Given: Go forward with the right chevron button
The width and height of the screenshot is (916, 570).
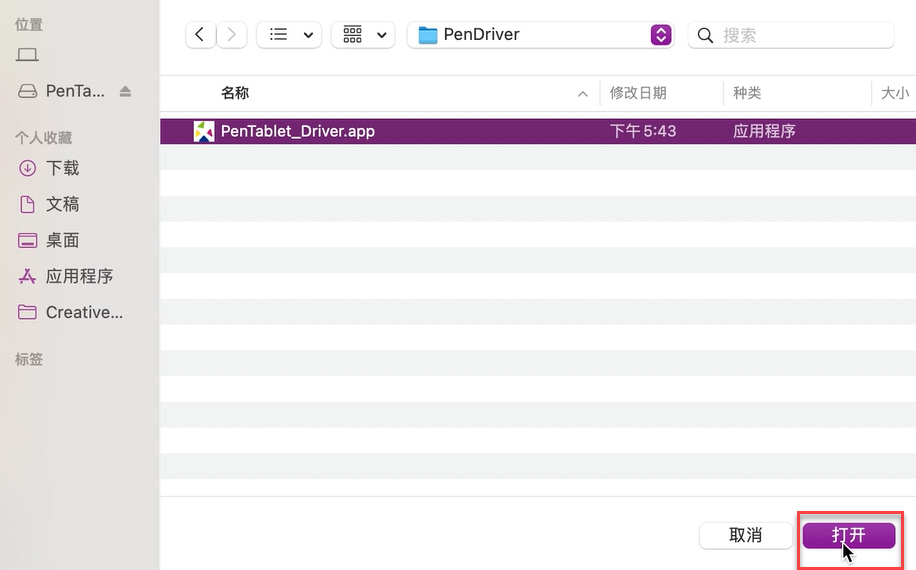Looking at the screenshot, I should 232,35.
